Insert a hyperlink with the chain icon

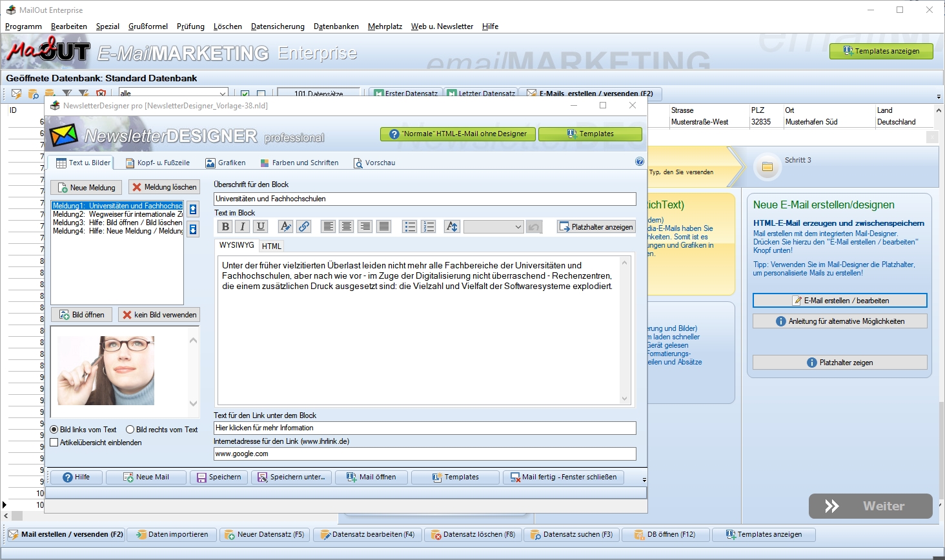304,226
